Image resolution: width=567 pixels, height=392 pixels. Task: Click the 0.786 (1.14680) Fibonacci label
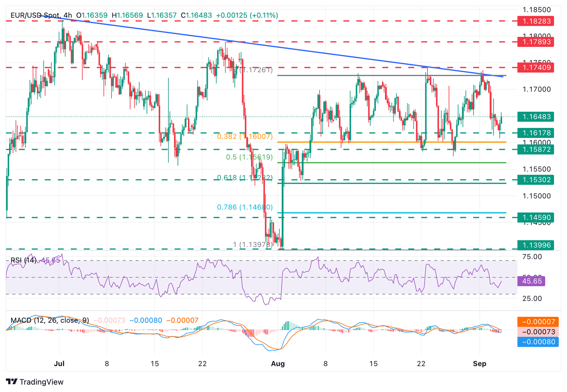coord(244,207)
